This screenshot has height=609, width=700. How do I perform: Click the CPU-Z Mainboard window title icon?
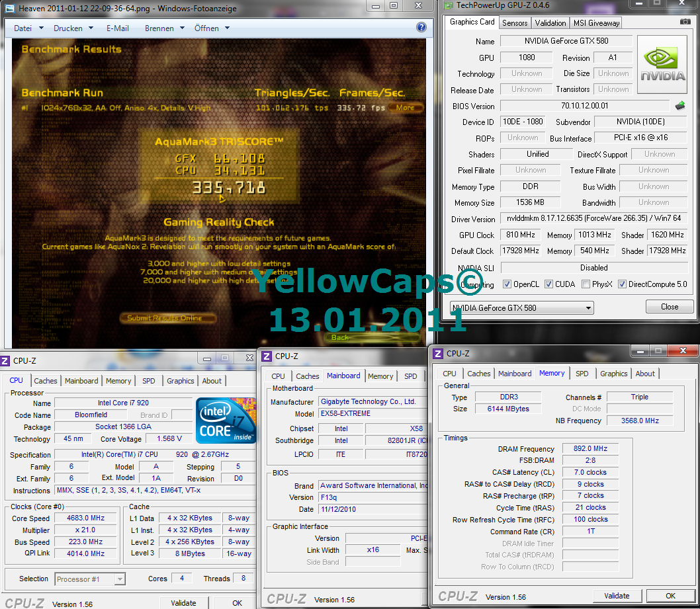click(267, 356)
